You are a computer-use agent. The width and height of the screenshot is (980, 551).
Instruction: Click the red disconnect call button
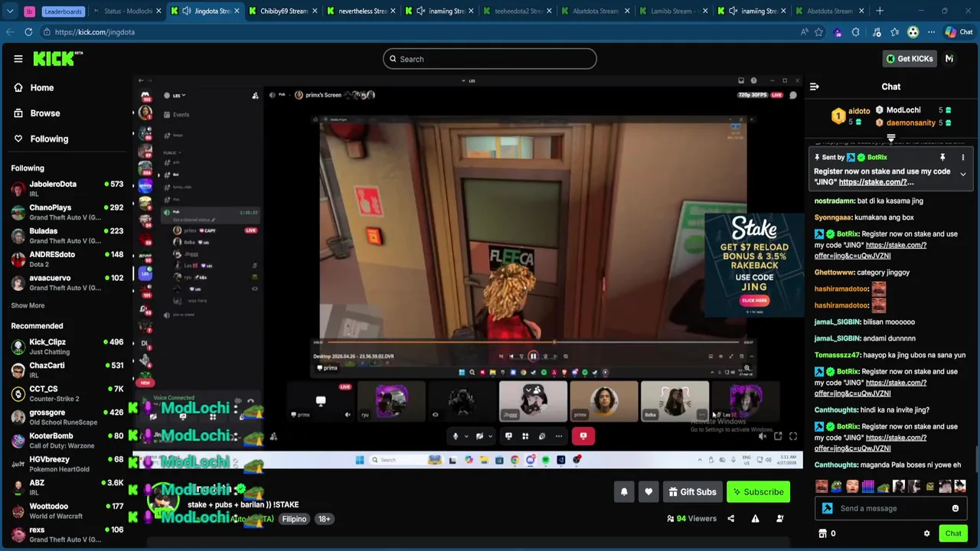coord(583,436)
